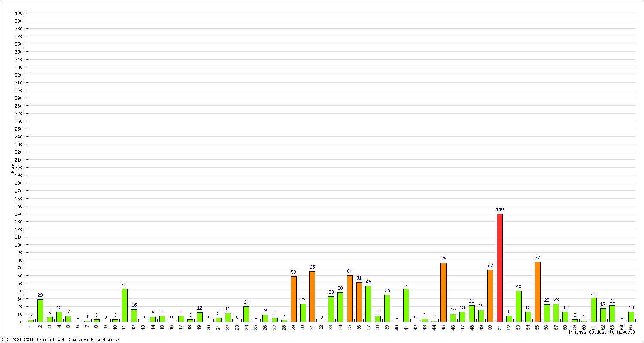This screenshot has height=343, width=644.
Task: Click the green bar for innings 12
Action: (134, 316)
